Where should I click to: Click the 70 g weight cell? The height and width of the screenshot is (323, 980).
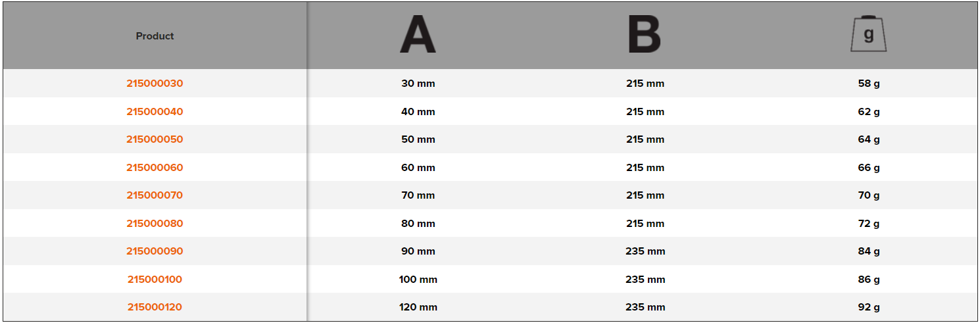tap(868, 195)
